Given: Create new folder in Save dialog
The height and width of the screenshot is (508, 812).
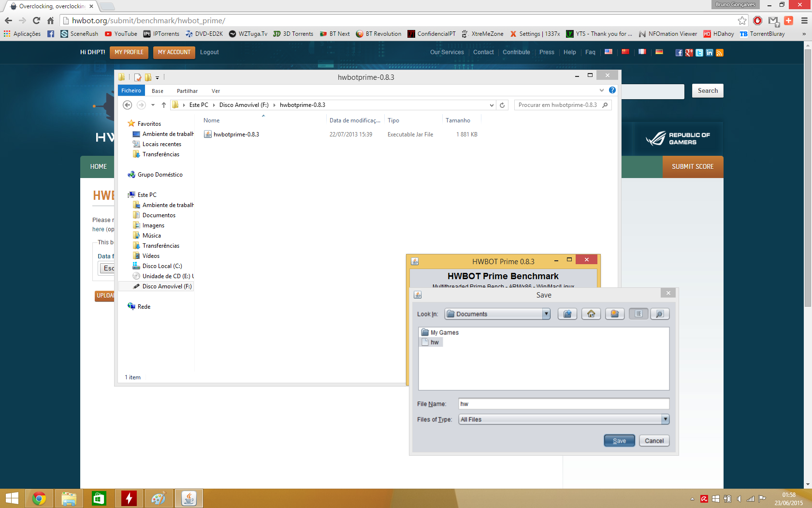Looking at the screenshot, I should (615, 314).
